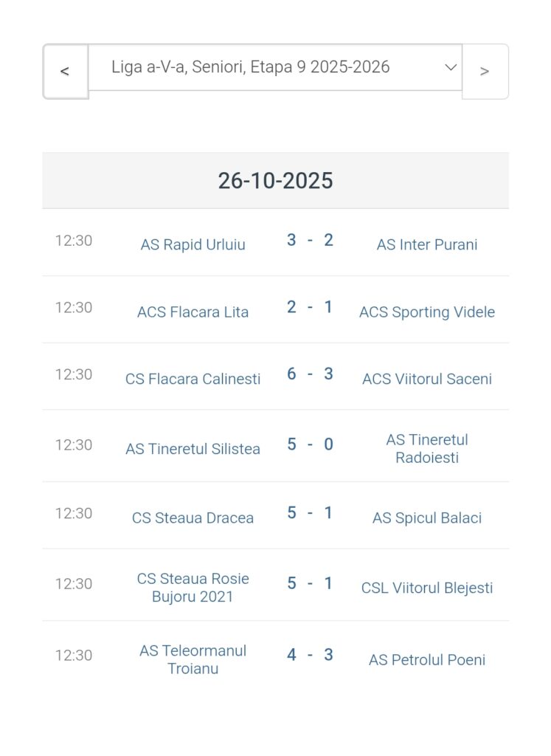Click CSL Viitorul Blejesti team link
The height and width of the screenshot is (756, 551).
[426, 588]
